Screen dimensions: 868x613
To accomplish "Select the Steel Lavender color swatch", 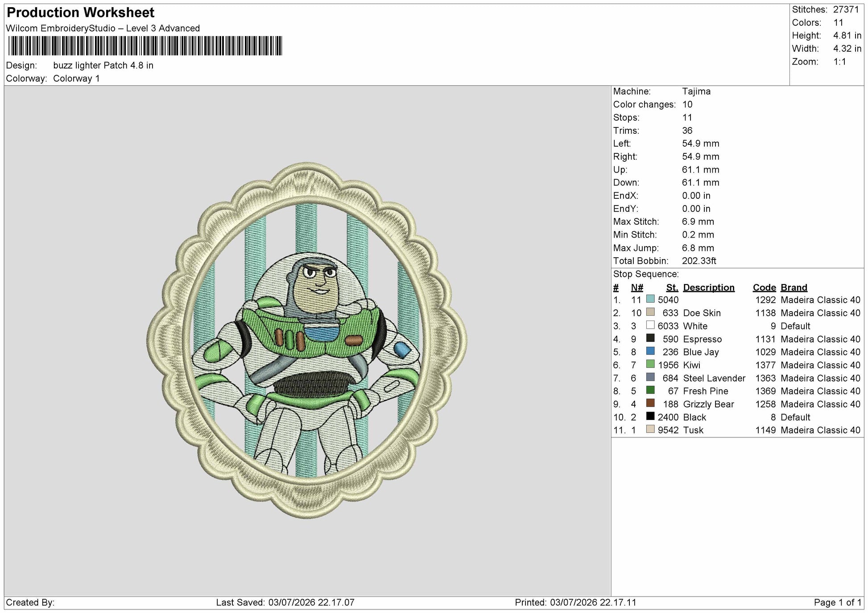I will [x=650, y=377].
